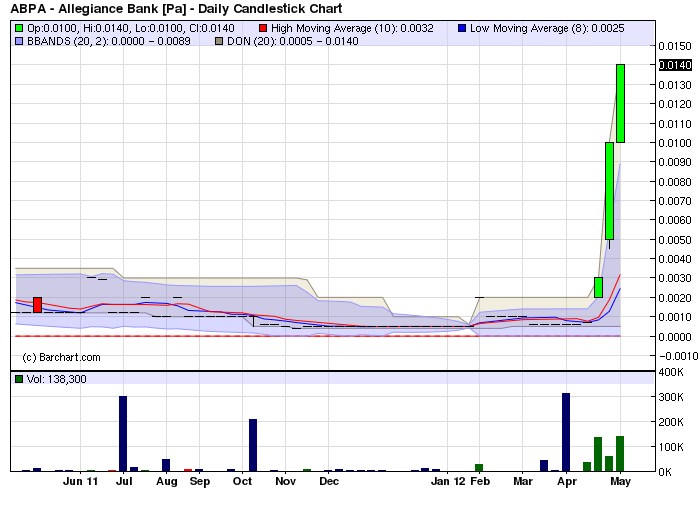Click the navy volume bar above Oct near 200K

(253, 445)
